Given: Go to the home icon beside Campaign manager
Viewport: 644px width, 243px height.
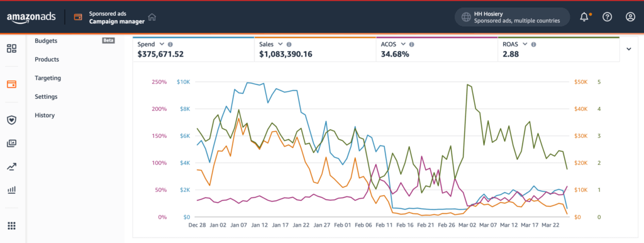Looking at the screenshot, I should 152,17.
